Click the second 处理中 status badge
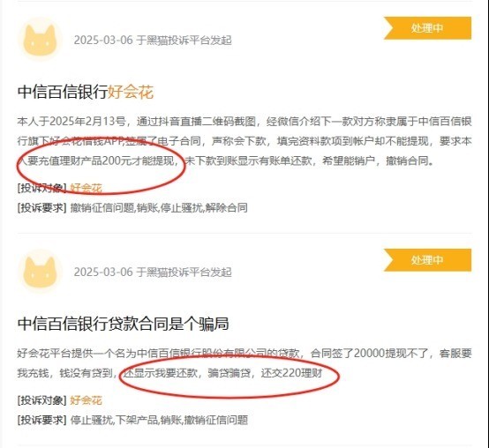The image size is (489, 448). (x=427, y=260)
